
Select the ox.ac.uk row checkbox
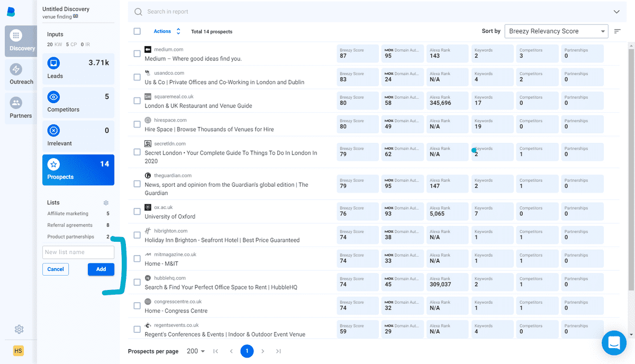coord(137,212)
